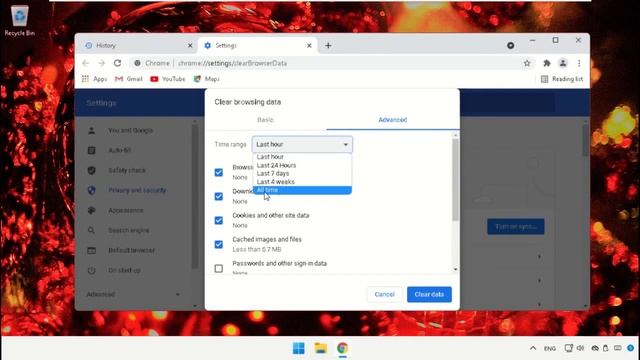The image size is (640, 360).
Task: Open the Extensions puzzle icon
Action: [547, 63]
